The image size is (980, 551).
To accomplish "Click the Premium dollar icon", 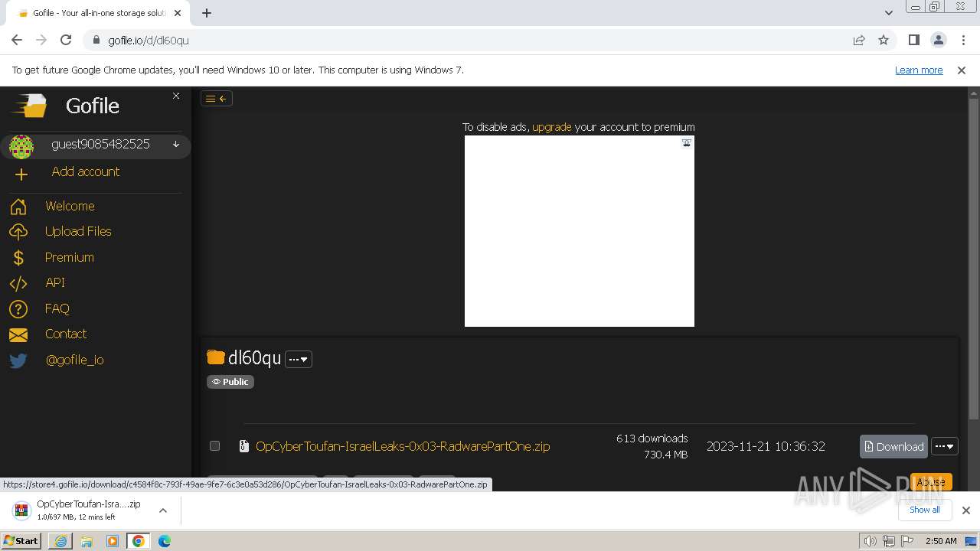I will click(x=18, y=258).
